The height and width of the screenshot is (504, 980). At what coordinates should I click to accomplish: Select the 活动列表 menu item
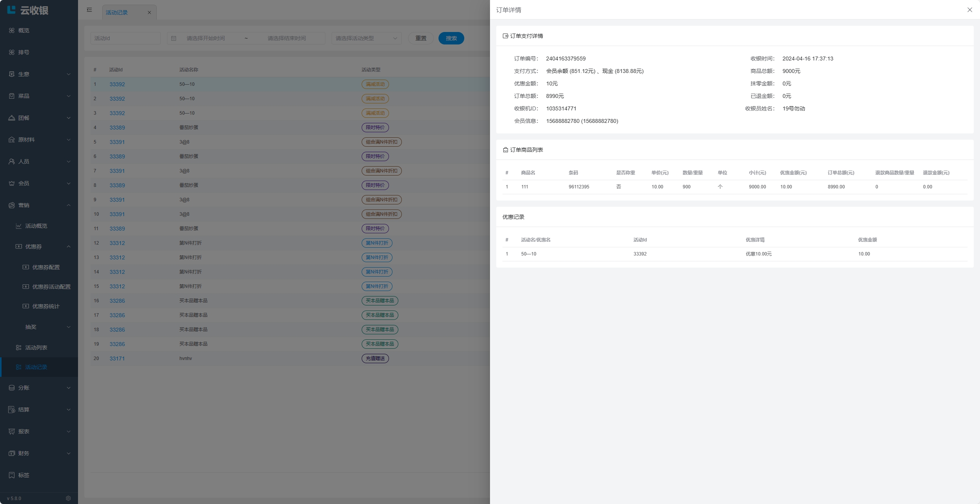click(36, 348)
